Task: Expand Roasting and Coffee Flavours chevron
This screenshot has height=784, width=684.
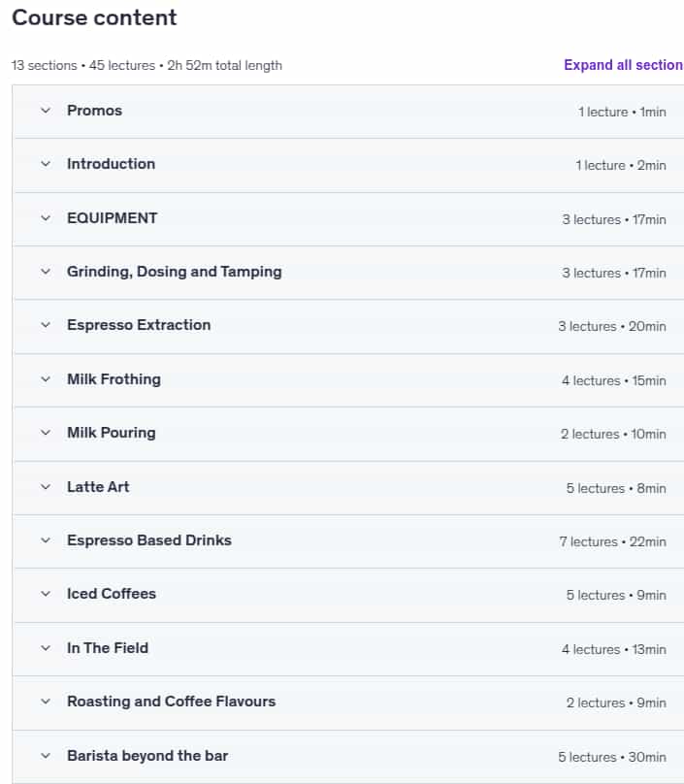Action: [x=46, y=702]
